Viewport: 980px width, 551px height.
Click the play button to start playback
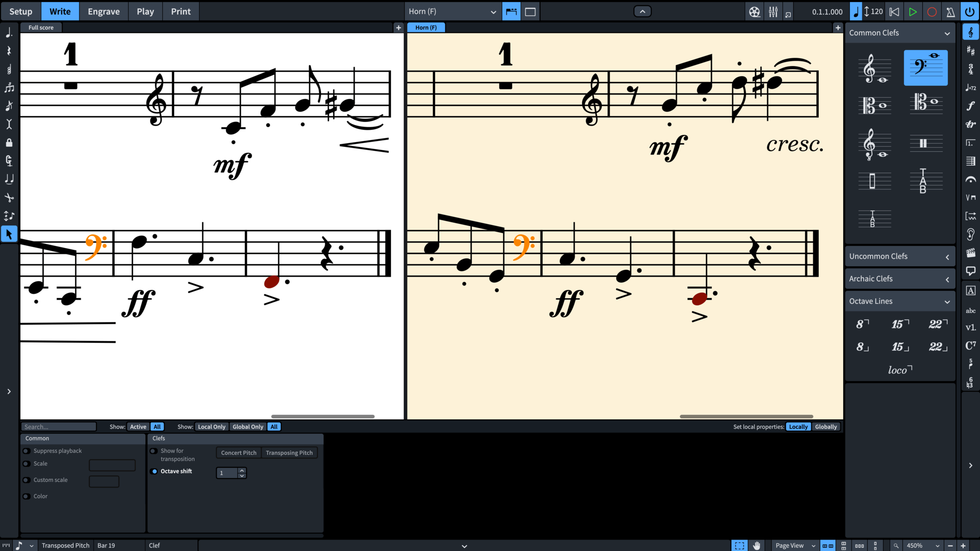point(913,11)
